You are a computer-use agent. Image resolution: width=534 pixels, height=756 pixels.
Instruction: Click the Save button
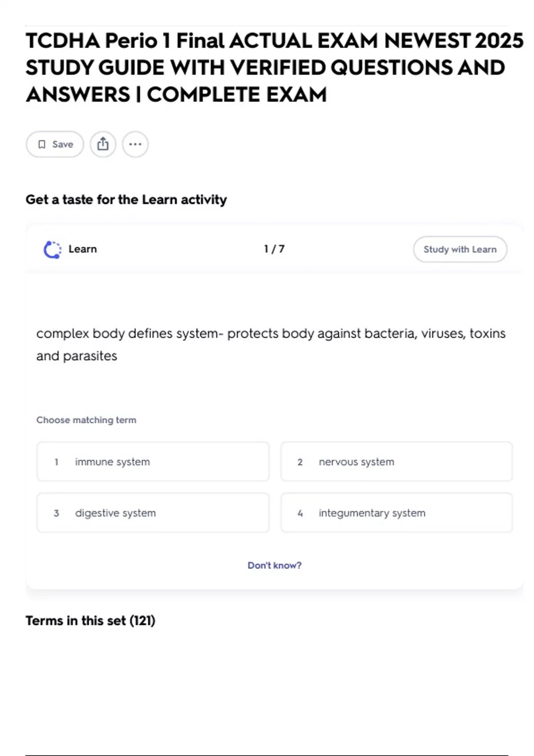point(55,144)
